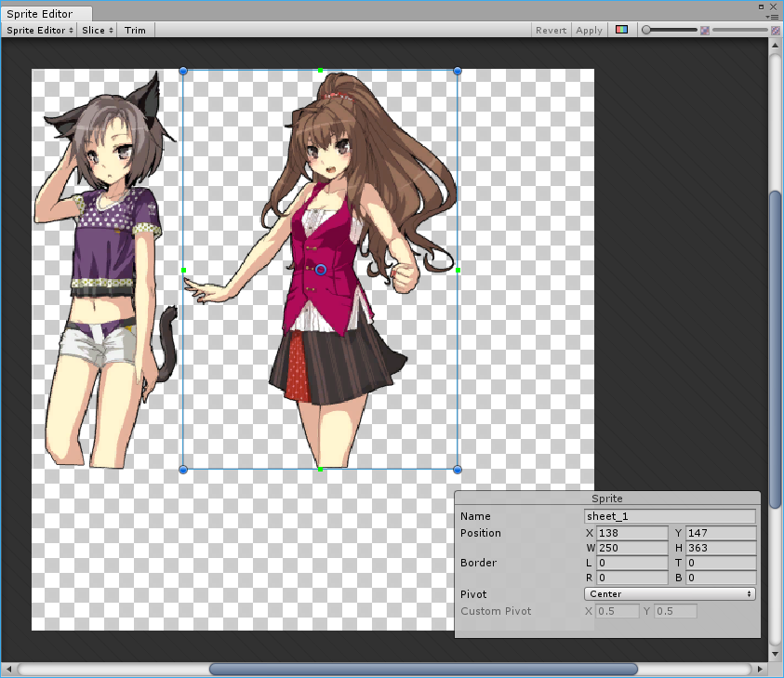Click the Position label in Sprite panel
This screenshot has width=784, height=678.
point(481,533)
